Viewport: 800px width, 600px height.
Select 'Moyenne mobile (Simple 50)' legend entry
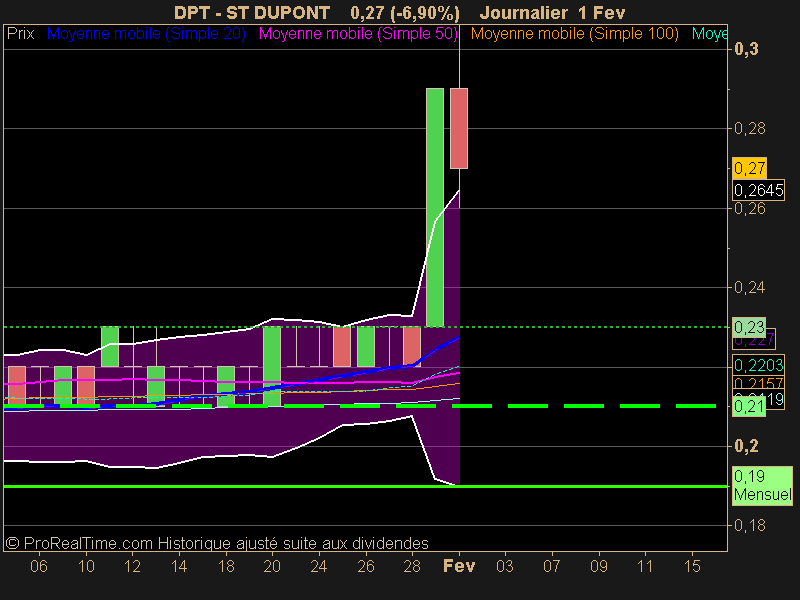pyautogui.click(x=358, y=34)
